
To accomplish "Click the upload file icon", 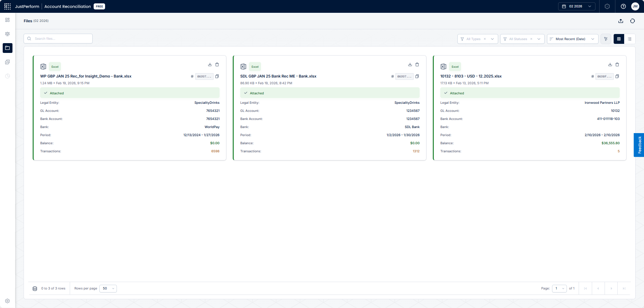I will 621,21.
